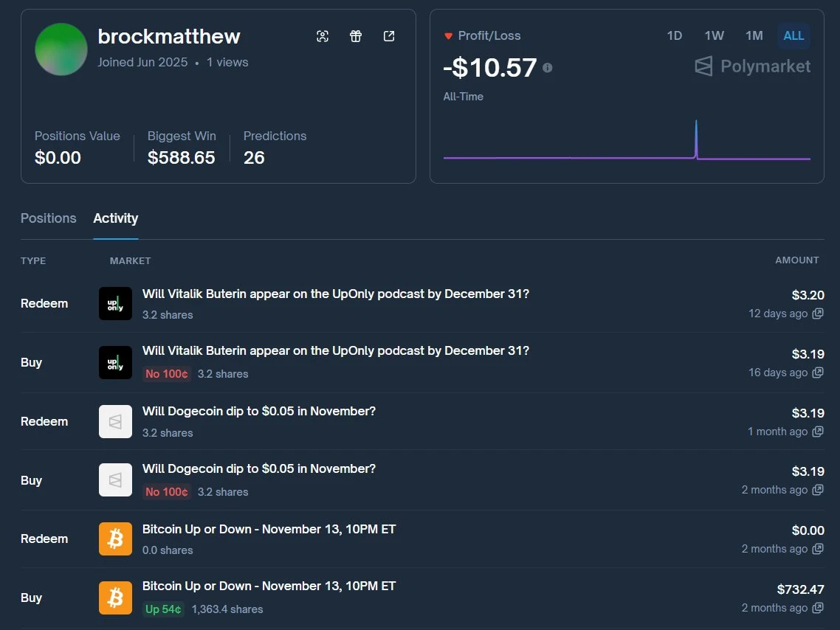The width and height of the screenshot is (840, 630).
Task: Switch to the Positions tab
Action: (x=48, y=218)
